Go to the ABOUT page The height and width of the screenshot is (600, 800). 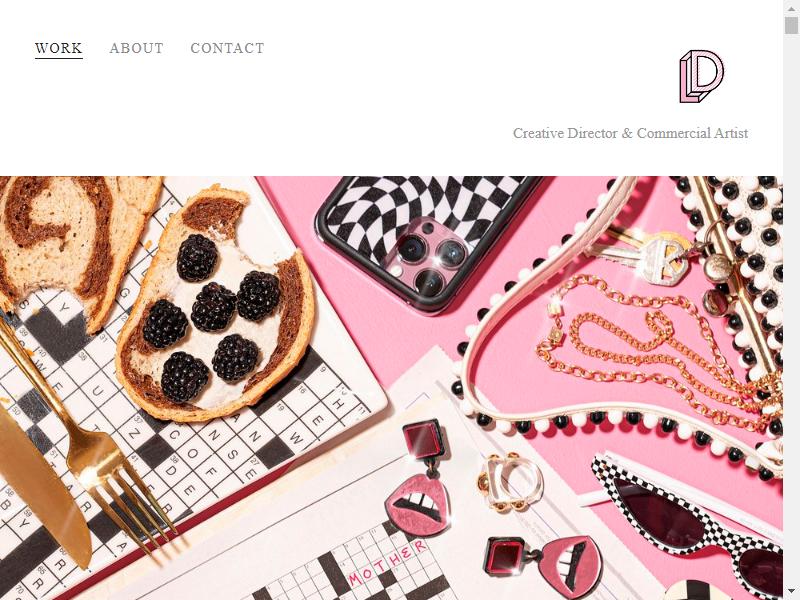137,48
